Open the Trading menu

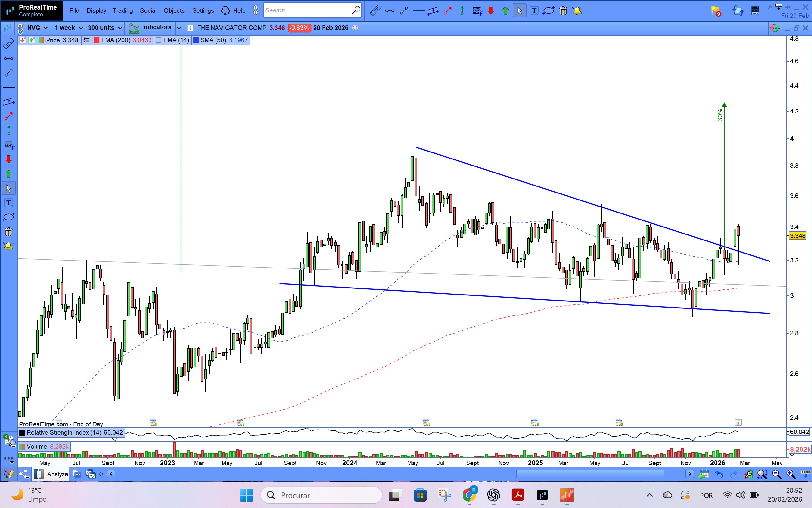pos(123,11)
